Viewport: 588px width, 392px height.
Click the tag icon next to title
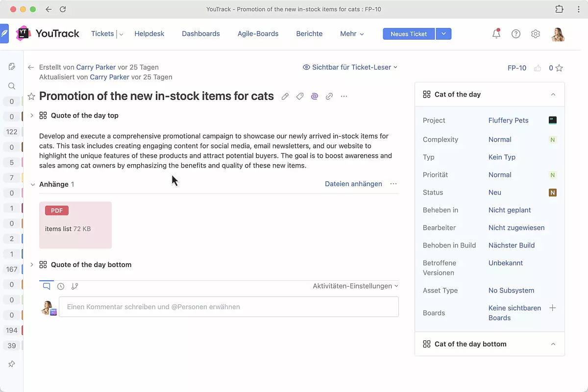(300, 97)
